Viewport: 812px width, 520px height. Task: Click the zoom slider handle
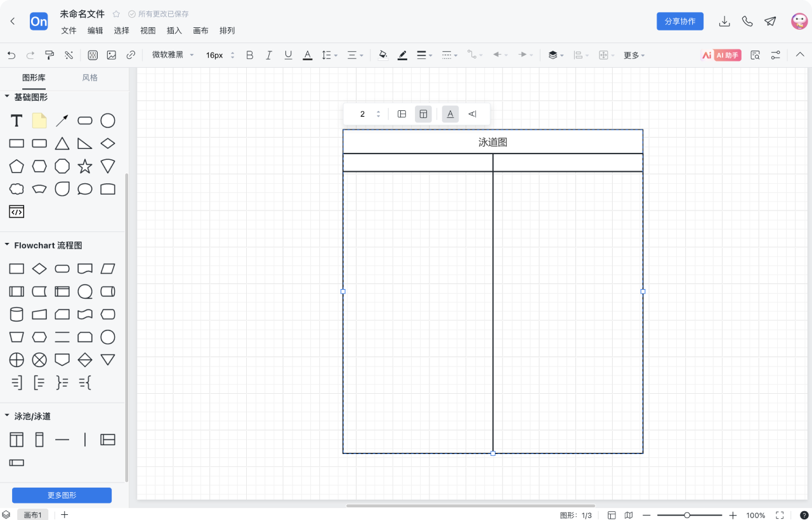tap(687, 516)
